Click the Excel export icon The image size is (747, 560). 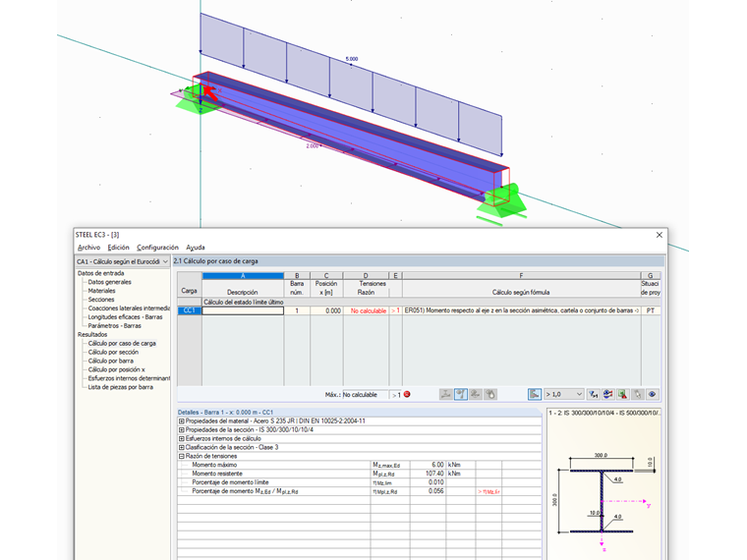coord(622,394)
